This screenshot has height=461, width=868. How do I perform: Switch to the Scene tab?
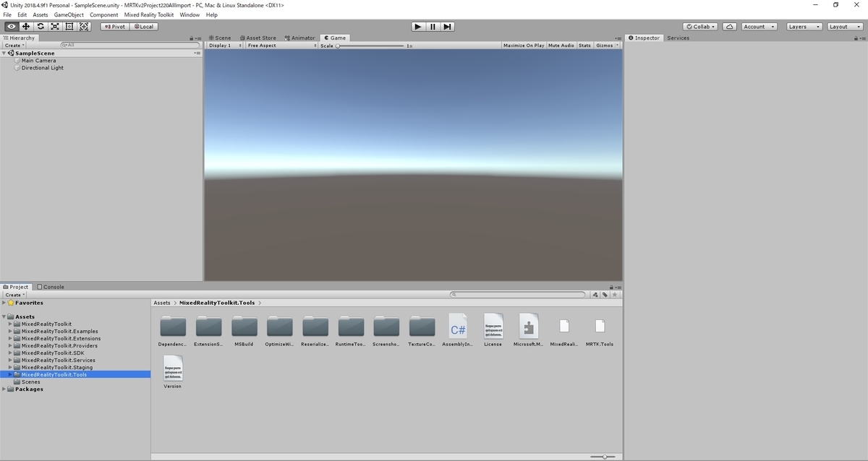[x=219, y=38]
